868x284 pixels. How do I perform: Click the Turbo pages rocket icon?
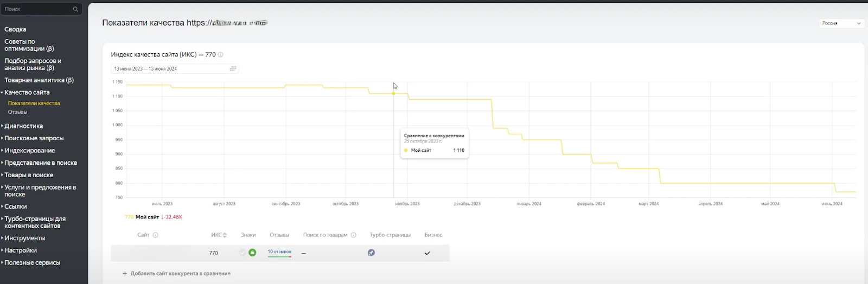tap(372, 253)
